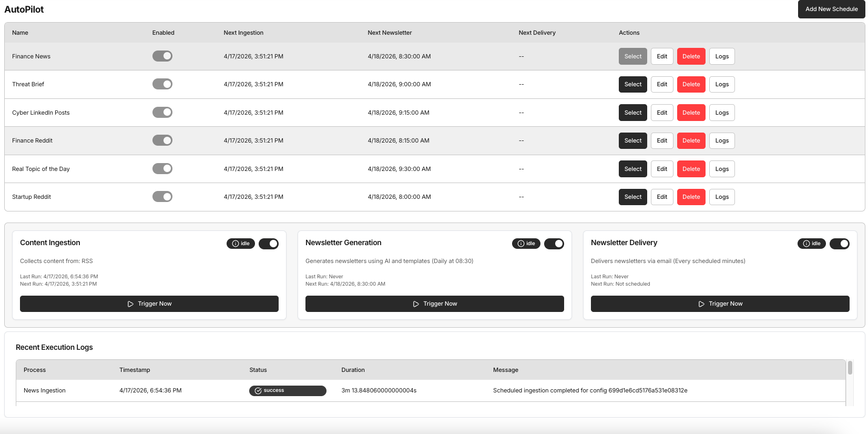
Task: Click the Next Ingestion column header
Action: click(x=243, y=33)
